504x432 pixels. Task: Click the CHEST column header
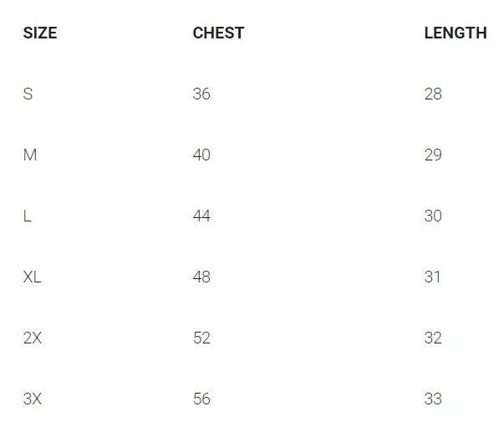click(x=218, y=33)
